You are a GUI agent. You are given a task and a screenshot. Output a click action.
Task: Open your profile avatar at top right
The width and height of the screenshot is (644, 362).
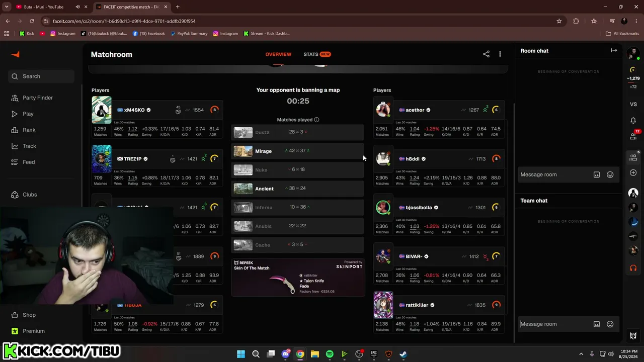coord(633,53)
